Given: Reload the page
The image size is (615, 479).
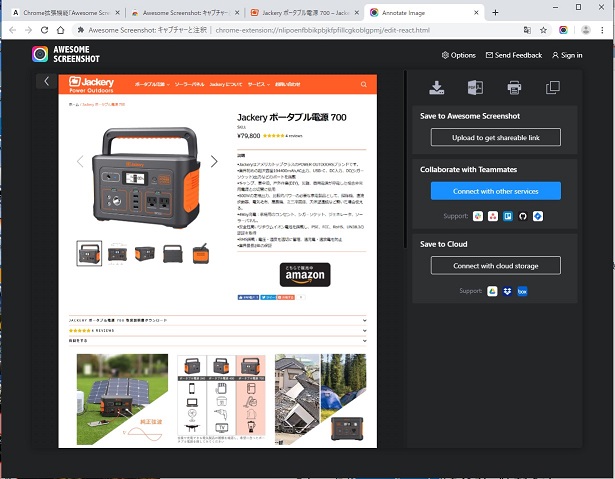Looking at the screenshot, I should tap(44, 30).
